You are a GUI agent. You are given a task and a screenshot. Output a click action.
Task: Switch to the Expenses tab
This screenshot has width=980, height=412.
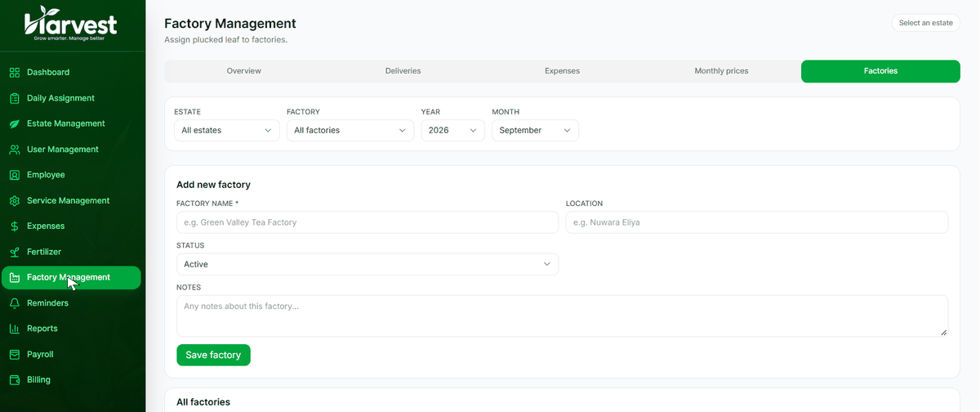coord(563,71)
